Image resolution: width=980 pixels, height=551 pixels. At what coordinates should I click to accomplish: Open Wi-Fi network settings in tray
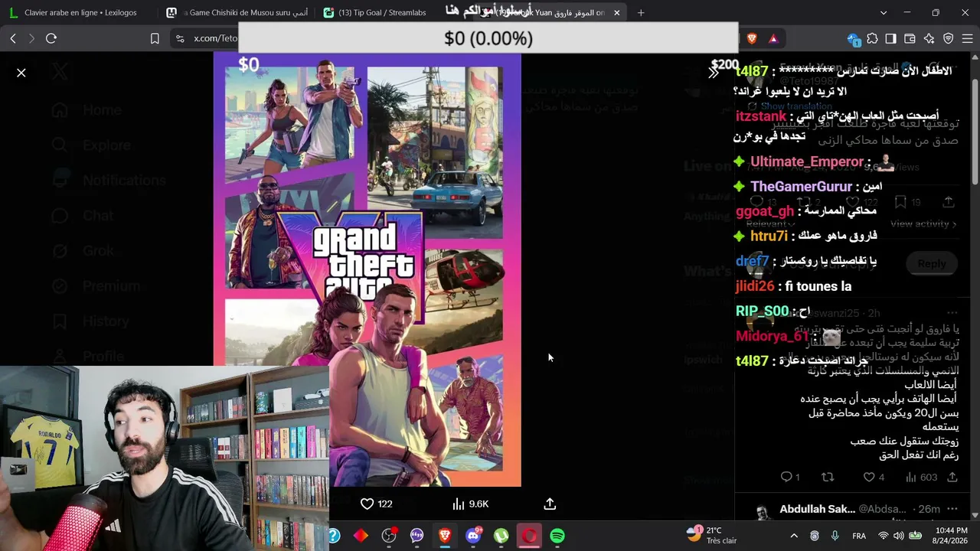click(884, 536)
